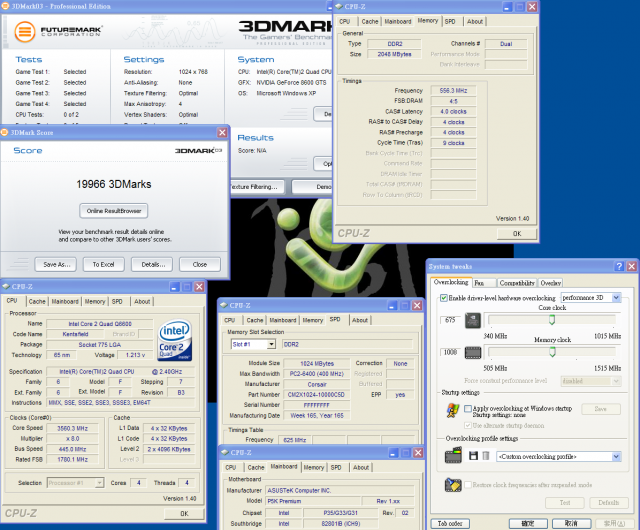Screen dimensions: 640x530
Task: Click the memory Frequency 556.3 MHz value
Action: [453, 91]
